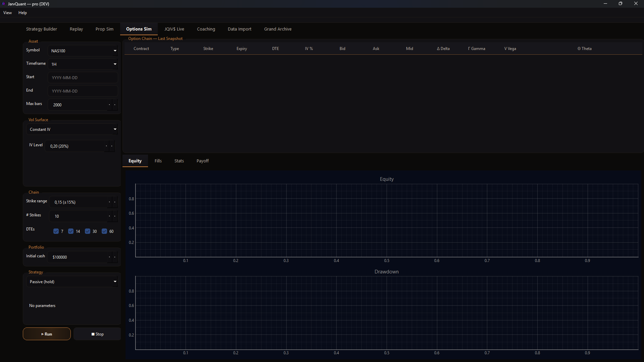This screenshot has width=644, height=362.
Task: Expand the Strategy Passive (hold) dropdown
Action: coord(72,282)
